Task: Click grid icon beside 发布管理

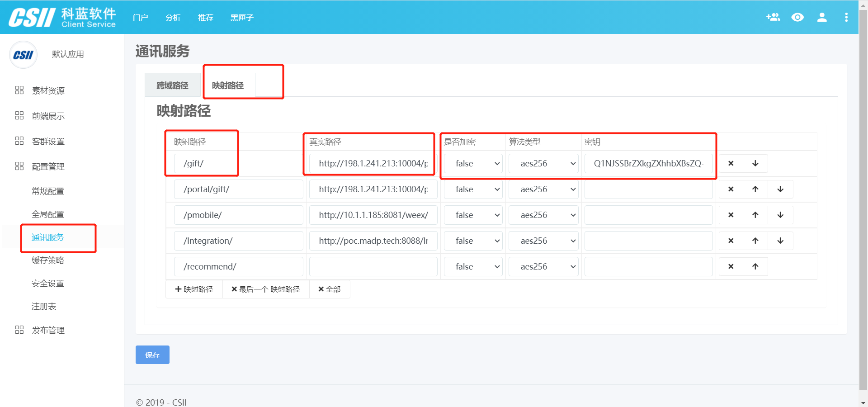Action: click(19, 330)
